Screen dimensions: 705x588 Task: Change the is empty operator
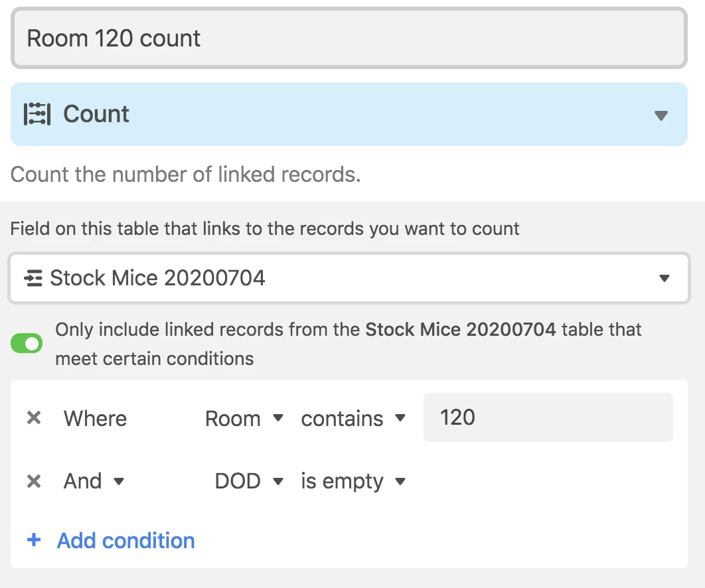(353, 481)
